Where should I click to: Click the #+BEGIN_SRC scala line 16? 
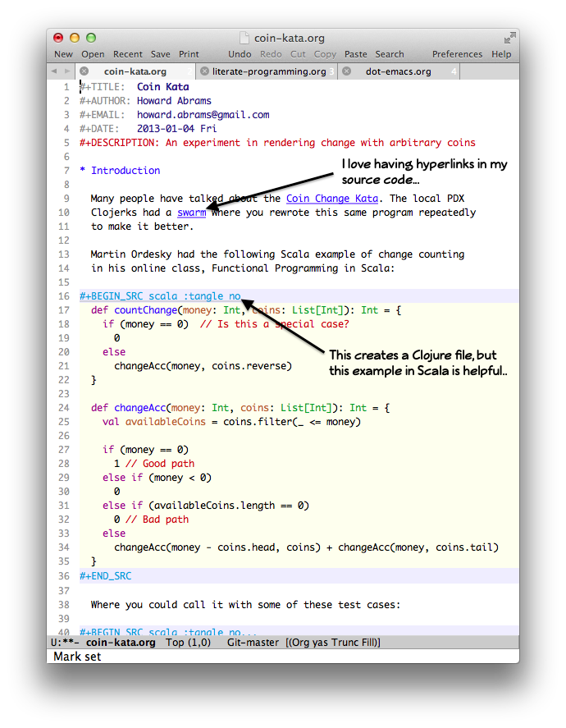(x=160, y=296)
